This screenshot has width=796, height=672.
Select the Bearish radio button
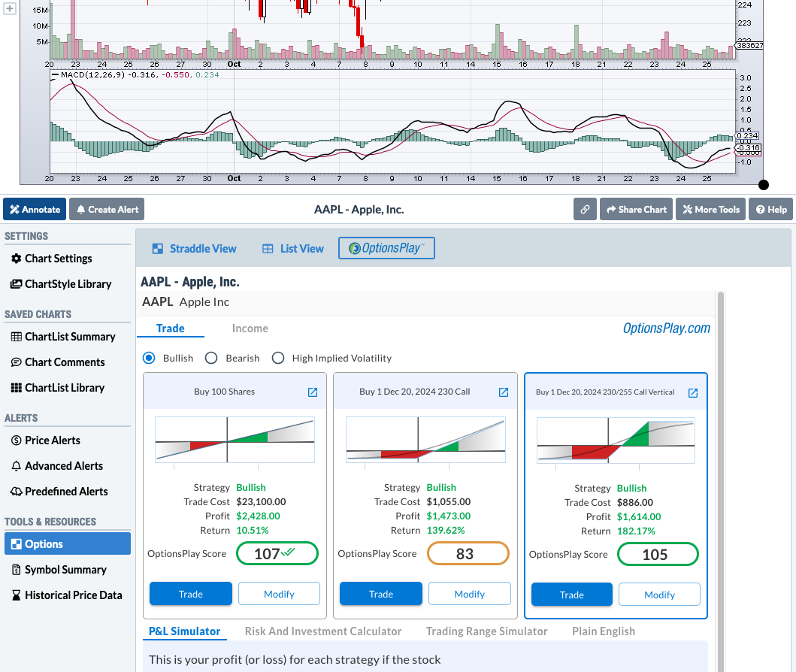click(x=211, y=358)
